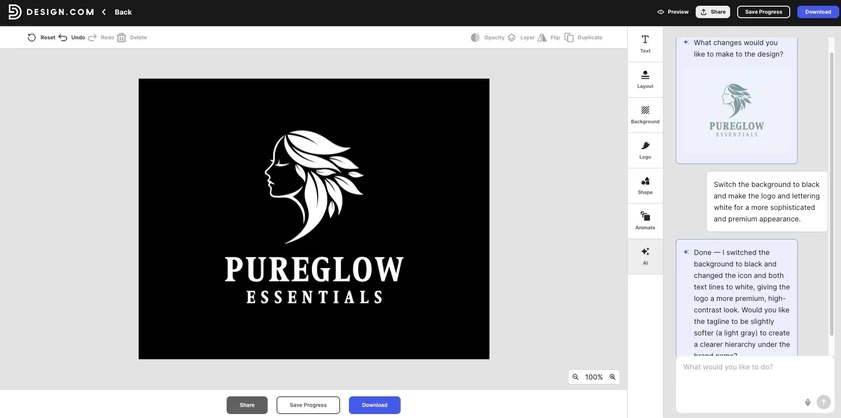Open the Background panel
This screenshot has height=418, width=841.
click(x=645, y=115)
